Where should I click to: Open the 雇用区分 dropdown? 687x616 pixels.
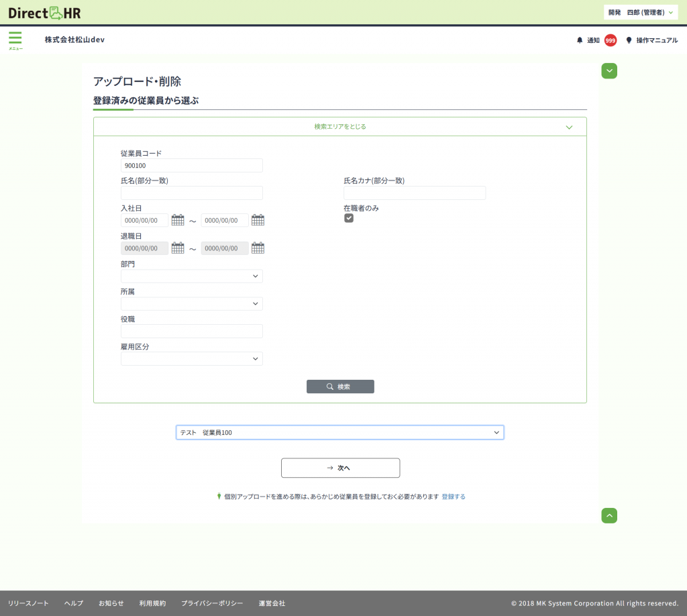tap(192, 359)
